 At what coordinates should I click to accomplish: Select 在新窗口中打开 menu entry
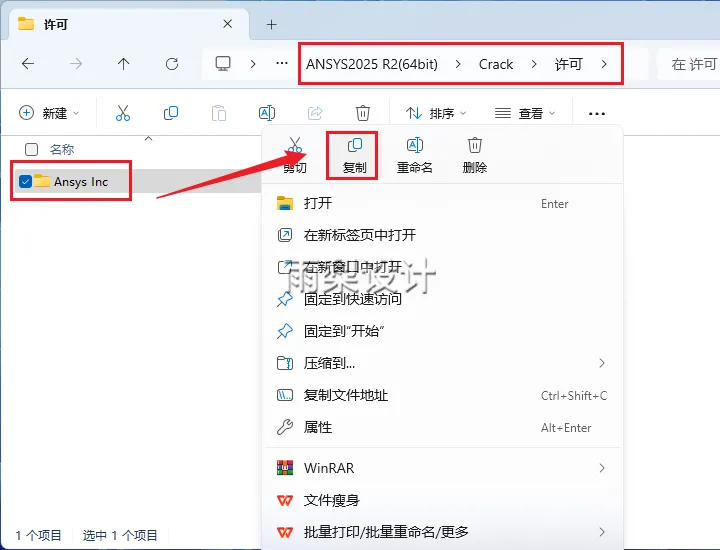pyautogui.click(x=443, y=267)
